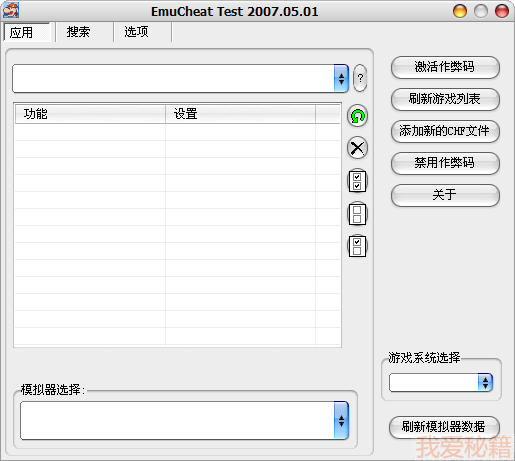Click the 禁用作弊码 button
This screenshot has width=515, height=461.
coord(445,163)
